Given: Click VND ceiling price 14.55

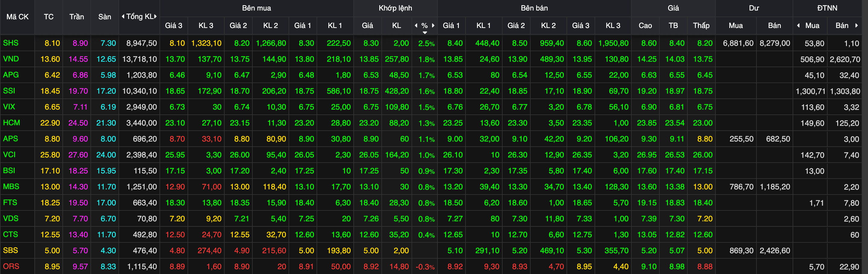Looking at the screenshot, I should [78, 59].
